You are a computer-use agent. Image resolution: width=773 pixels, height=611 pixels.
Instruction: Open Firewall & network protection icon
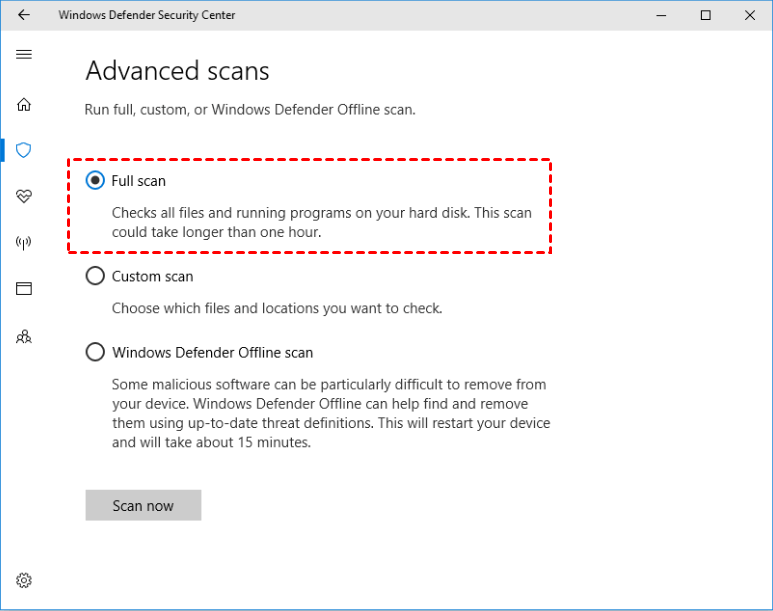point(24,242)
